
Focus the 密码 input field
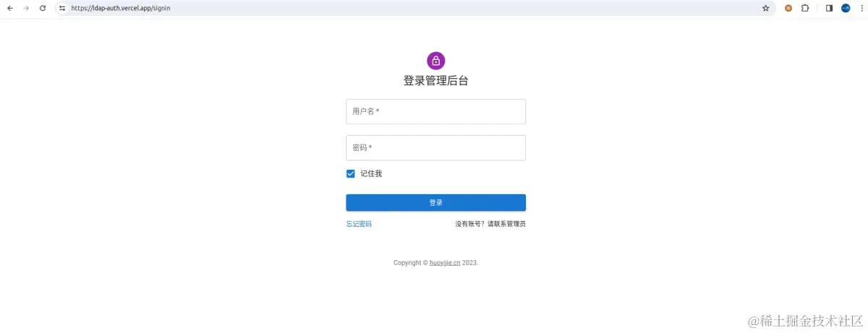[435, 147]
